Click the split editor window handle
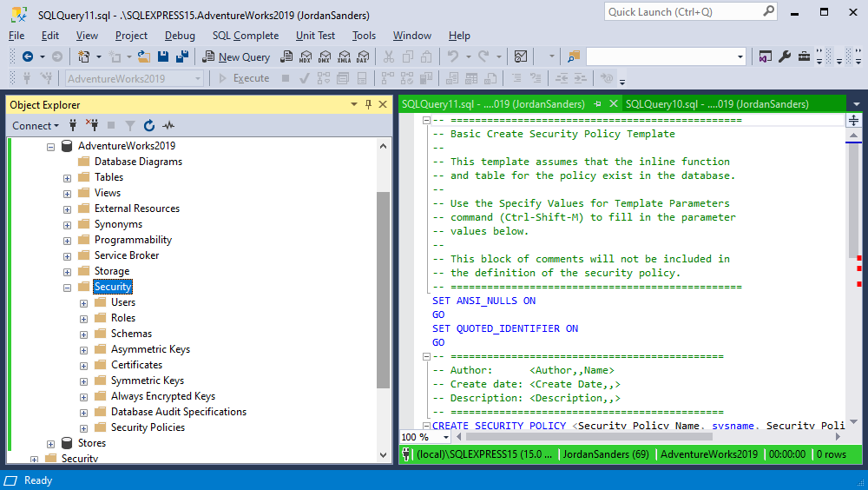The height and width of the screenshot is (490, 868). point(853,120)
